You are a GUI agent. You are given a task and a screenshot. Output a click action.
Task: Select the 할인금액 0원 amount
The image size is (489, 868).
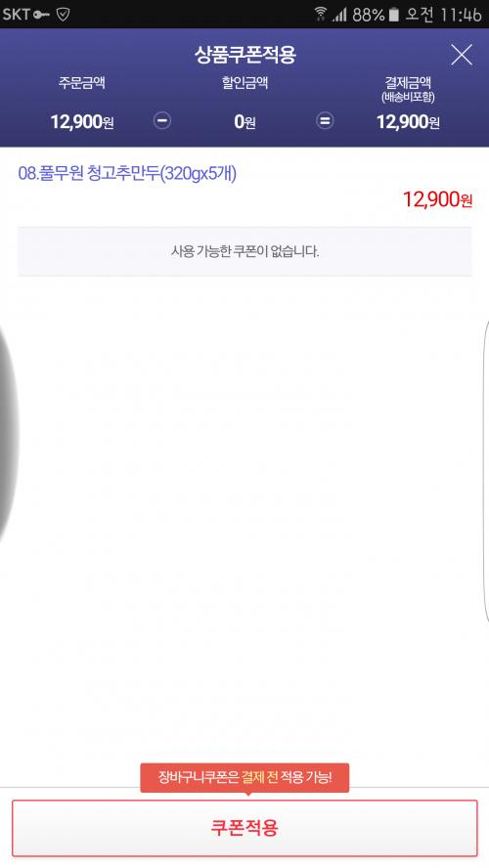pos(244,121)
